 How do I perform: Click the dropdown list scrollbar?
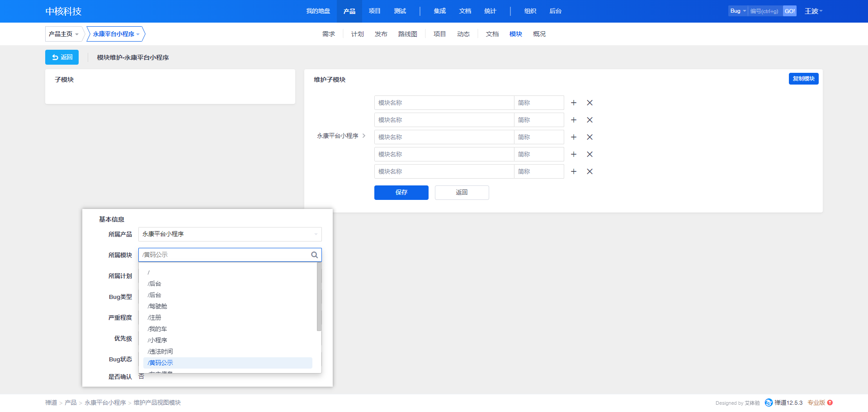pyautogui.click(x=319, y=297)
